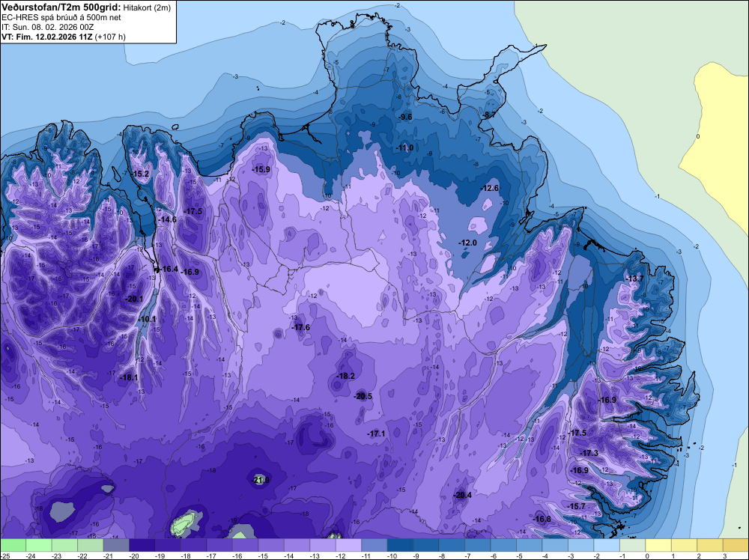Select the legend swatch labeled 3
The image size is (749, 560).
pyautogui.click(x=736, y=546)
